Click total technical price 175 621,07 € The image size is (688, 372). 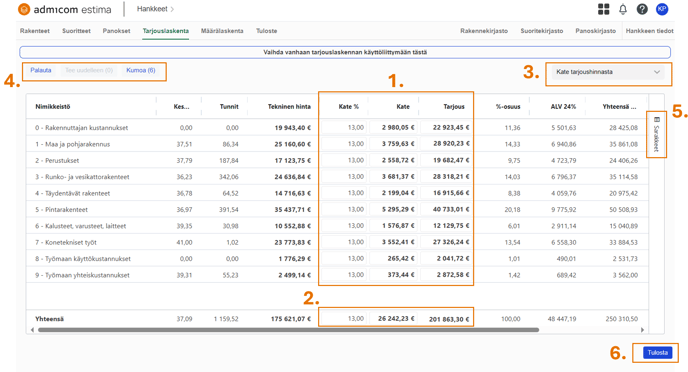[290, 319]
